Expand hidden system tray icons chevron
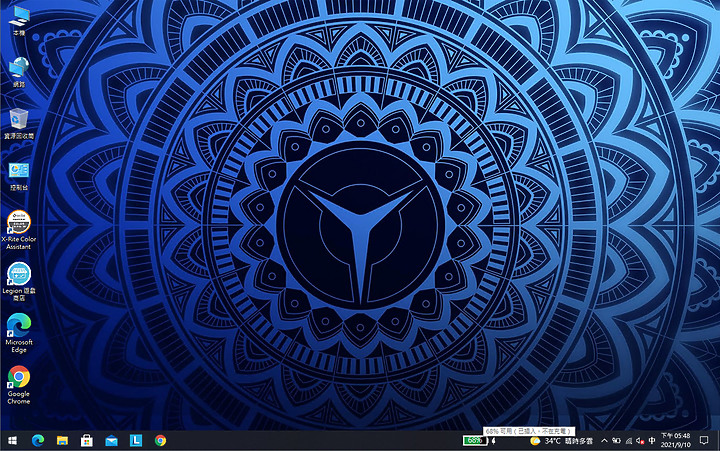 pyautogui.click(x=604, y=441)
